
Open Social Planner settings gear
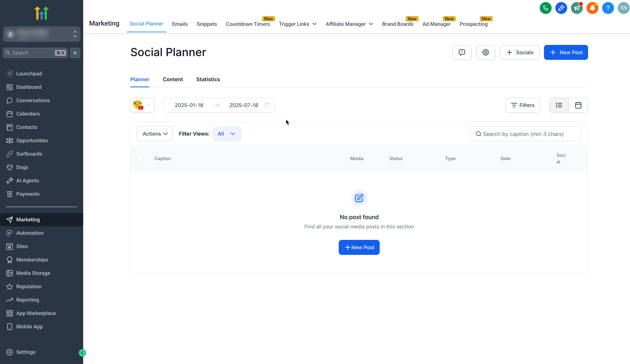pyautogui.click(x=486, y=52)
